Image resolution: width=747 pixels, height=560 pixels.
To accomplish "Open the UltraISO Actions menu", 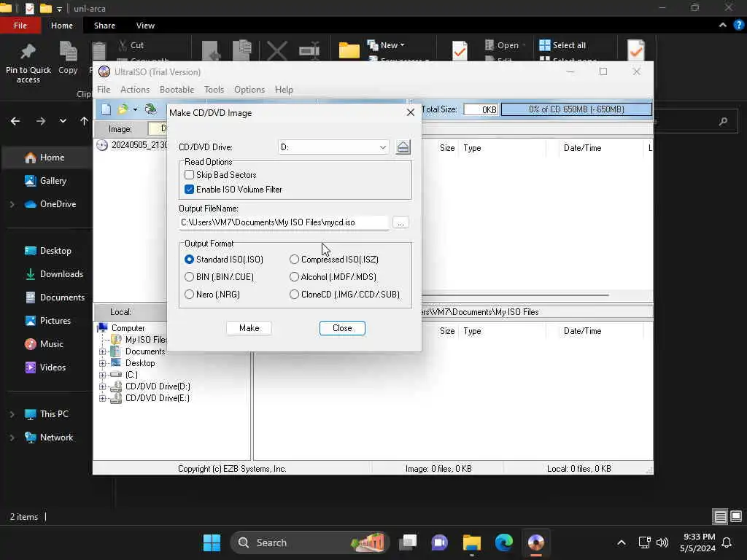I will pos(135,90).
